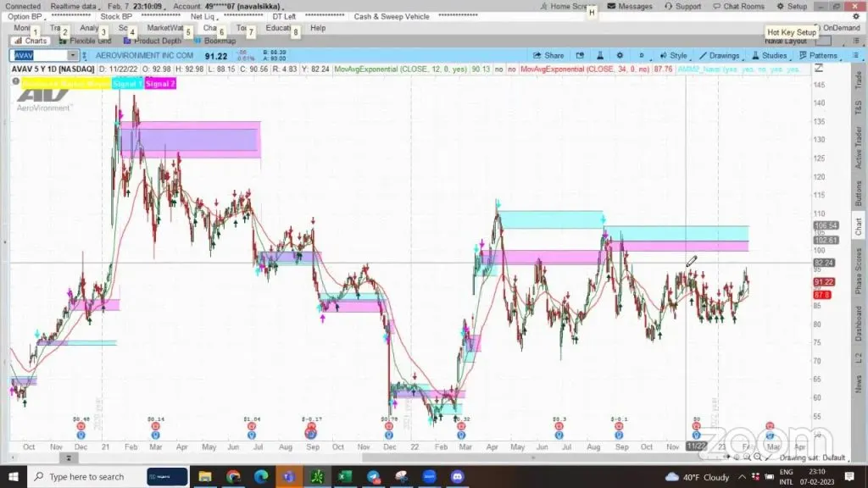Click the 91.22 last price bubble
Image resolution: width=868 pixels, height=488 pixels.
[x=823, y=282]
